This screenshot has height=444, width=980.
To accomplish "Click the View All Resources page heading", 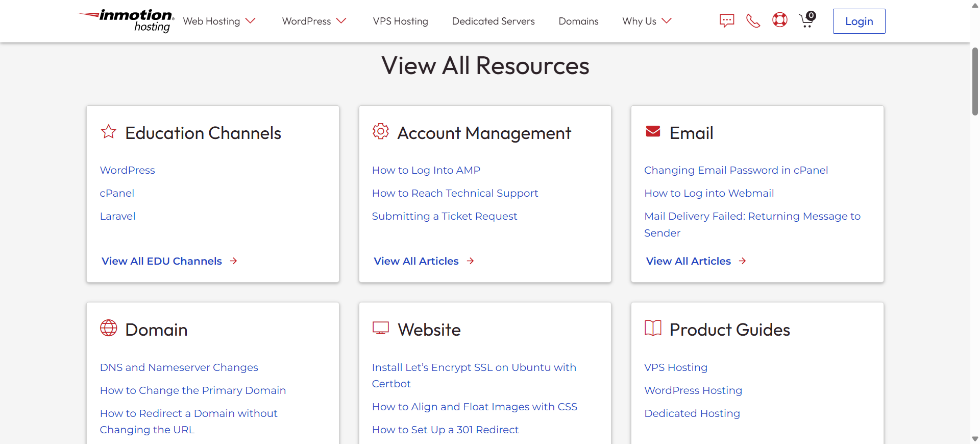I will (x=485, y=65).
